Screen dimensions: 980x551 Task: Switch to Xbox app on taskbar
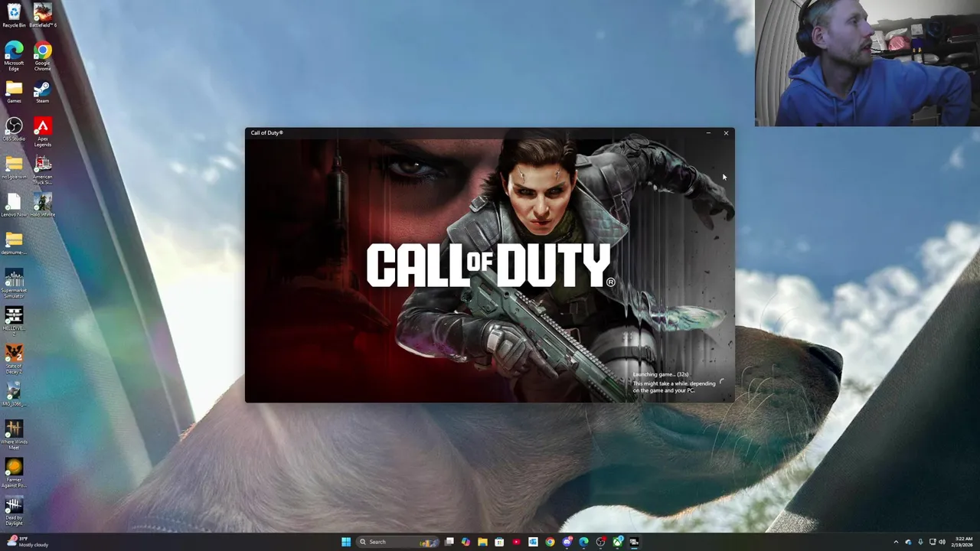point(617,542)
